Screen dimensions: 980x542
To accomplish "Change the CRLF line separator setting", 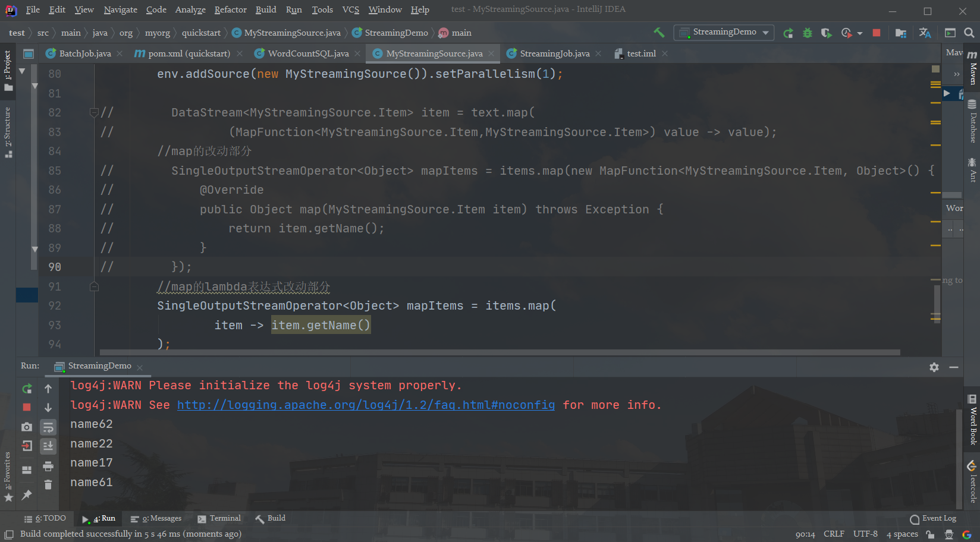I will point(834,534).
